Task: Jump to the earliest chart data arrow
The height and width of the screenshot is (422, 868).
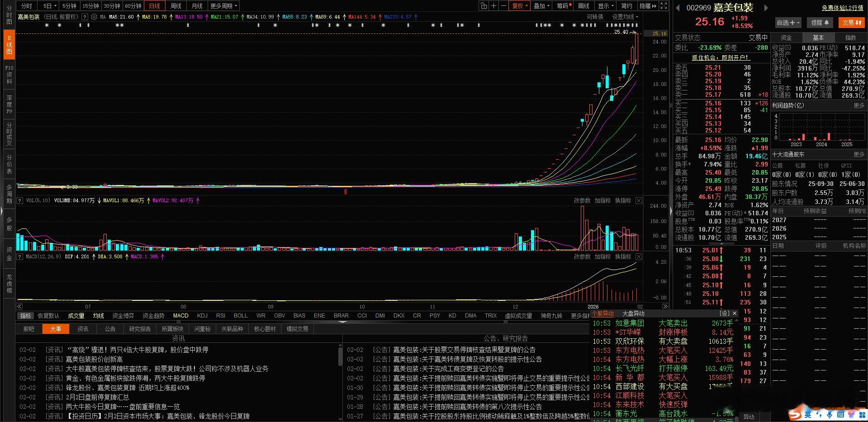Action: point(19,307)
